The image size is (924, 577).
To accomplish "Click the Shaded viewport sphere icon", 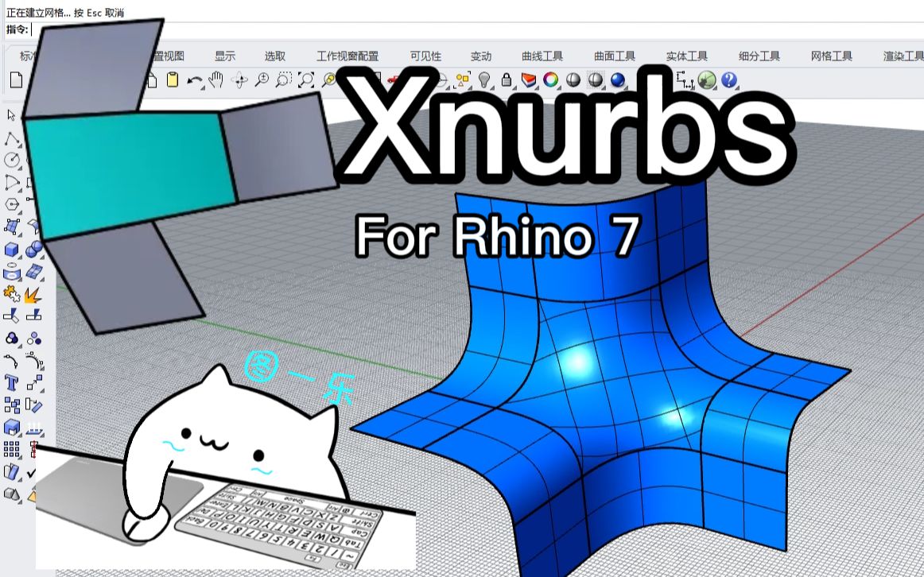I will click(573, 79).
